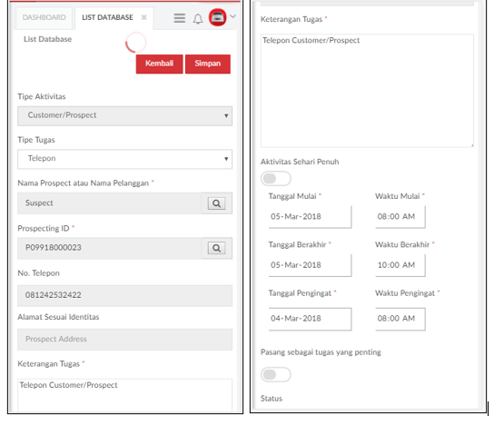The height and width of the screenshot is (425, 504).
Task: Click the Simpan button
Action: [x=208, y=64]
